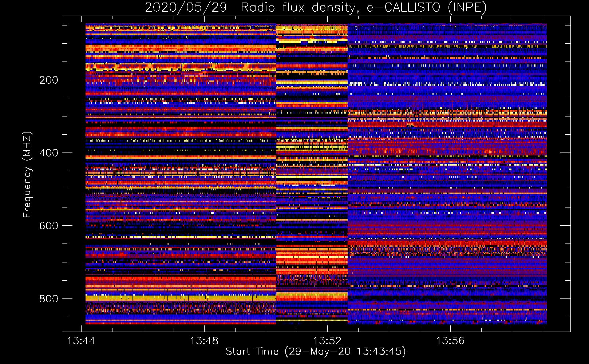Screen dimensions: 589x364
Task: Click the "600" frequency tick label
Action: 49,226
